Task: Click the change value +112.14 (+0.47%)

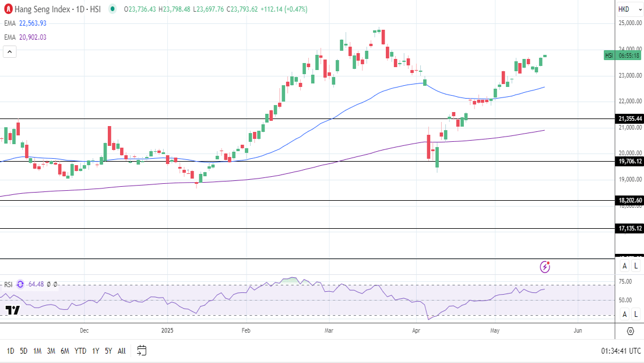Action: coord(284,9)
